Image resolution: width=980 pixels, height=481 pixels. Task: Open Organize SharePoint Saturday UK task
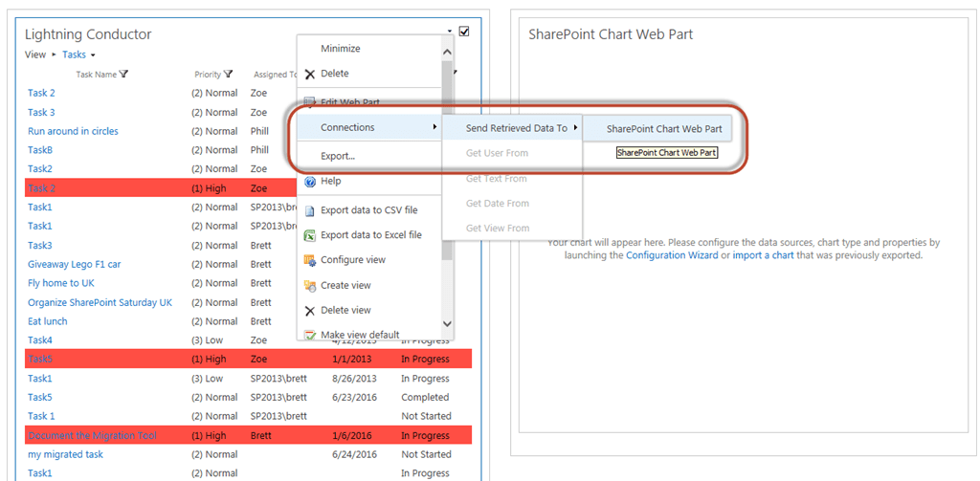coord(100,302)
